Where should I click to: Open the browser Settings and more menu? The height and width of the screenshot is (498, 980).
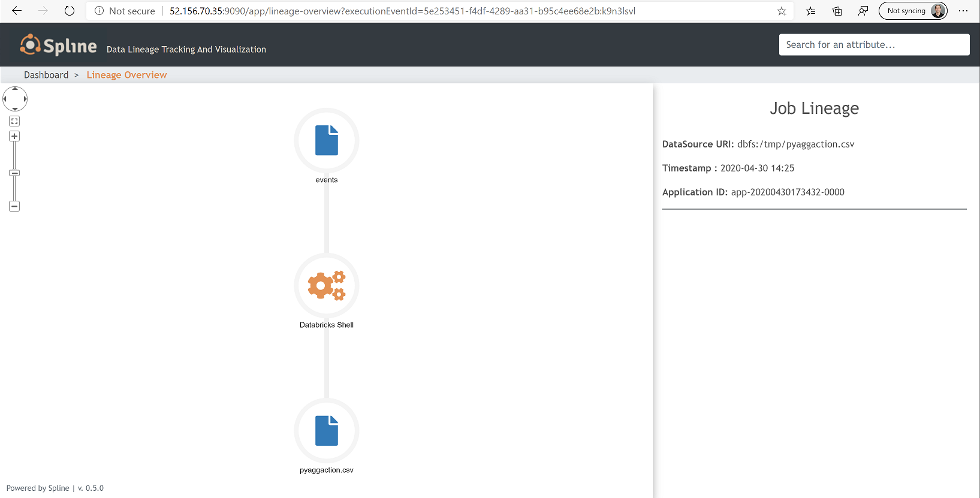(963, 11)
